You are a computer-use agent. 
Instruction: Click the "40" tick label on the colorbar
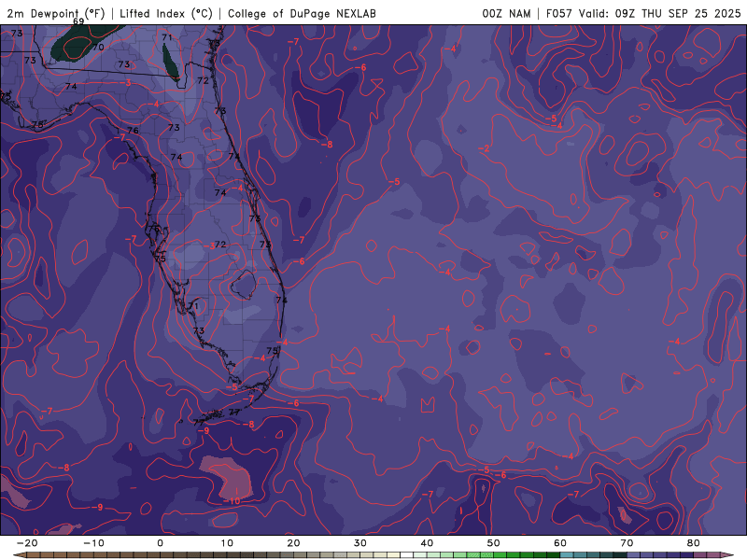tap(427, 543)
